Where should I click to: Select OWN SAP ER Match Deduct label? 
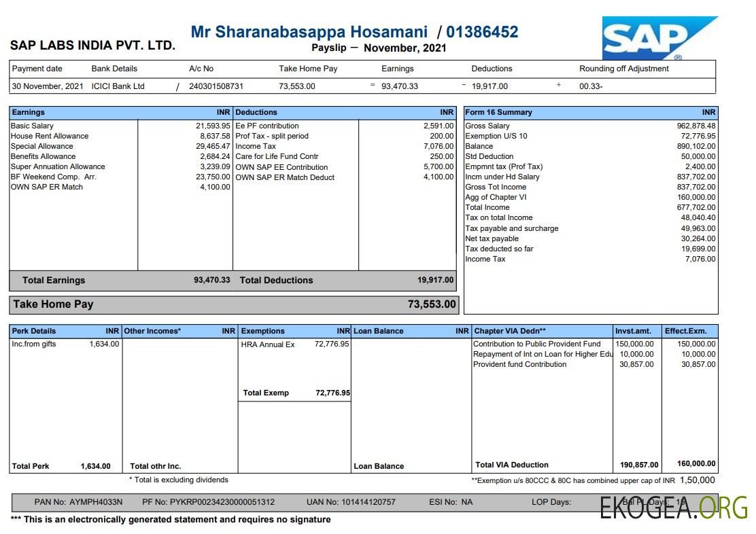(x=285, y=177)
